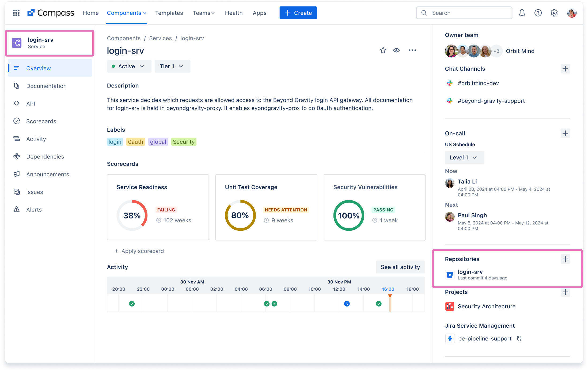Open the notifications bell
Screen dimensions: 588x371
[x=522, y=13]
